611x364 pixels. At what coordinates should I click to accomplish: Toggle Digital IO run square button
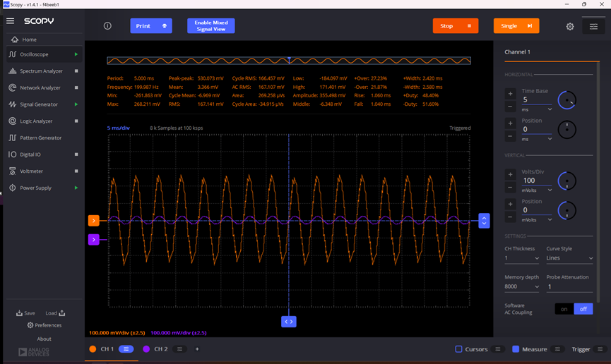pyautogui.click(x=76, y=154)
